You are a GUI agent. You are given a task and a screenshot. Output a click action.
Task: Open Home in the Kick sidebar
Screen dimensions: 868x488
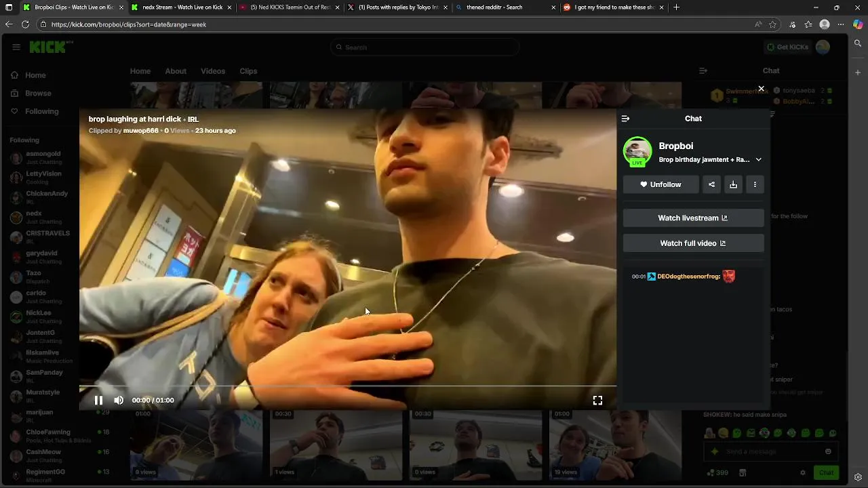click(x=28, y=75)
